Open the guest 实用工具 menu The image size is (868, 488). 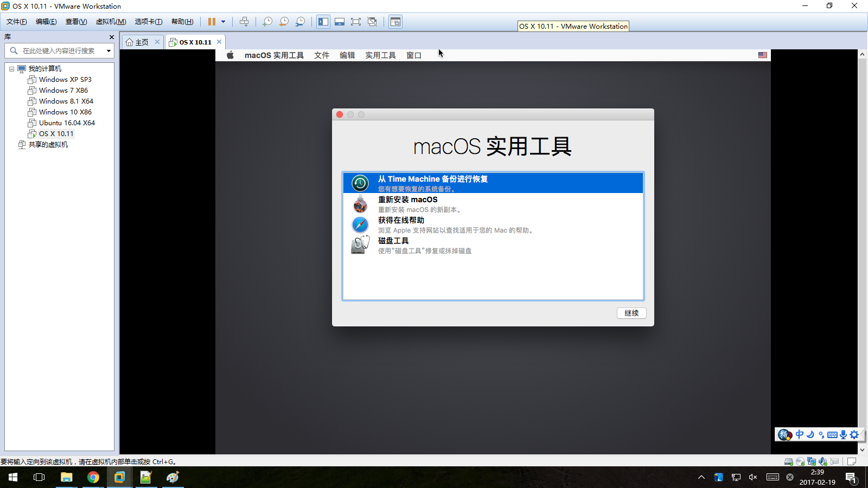[380, 55]
